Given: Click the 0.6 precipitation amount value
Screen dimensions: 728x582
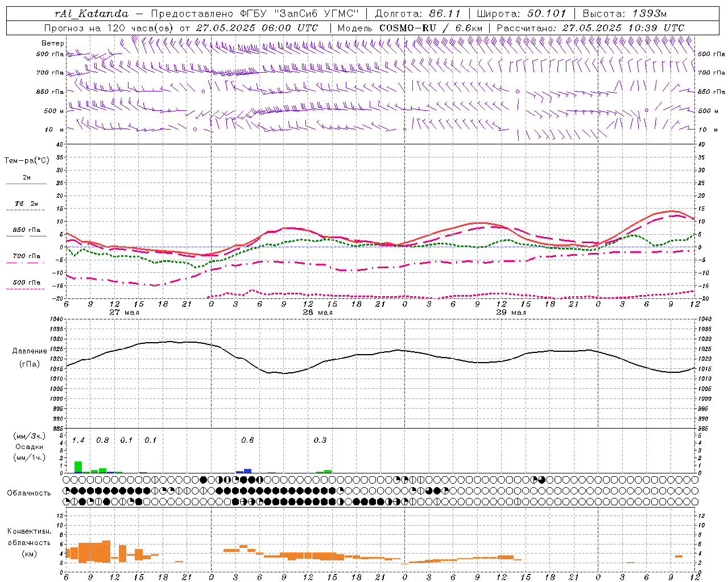Looking at the screenshot, I should coord(247,440).
